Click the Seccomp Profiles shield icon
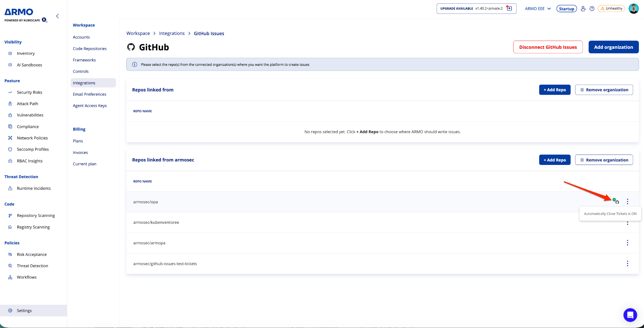This screenshot has height=328, width=644. point(10,150)
